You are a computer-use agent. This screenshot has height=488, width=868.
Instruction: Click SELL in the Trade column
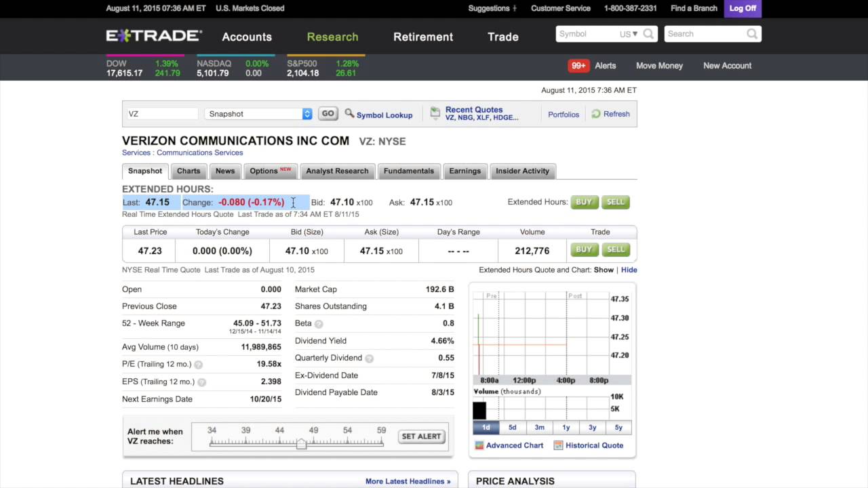point(615,249)
